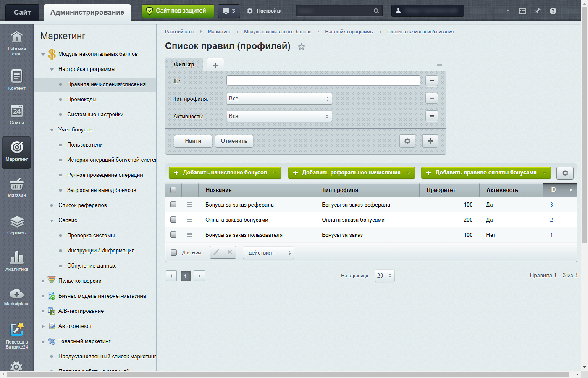Tick the select-all checkbox in table header
This screenshot has height=378, width=588.
click(173, 190)
